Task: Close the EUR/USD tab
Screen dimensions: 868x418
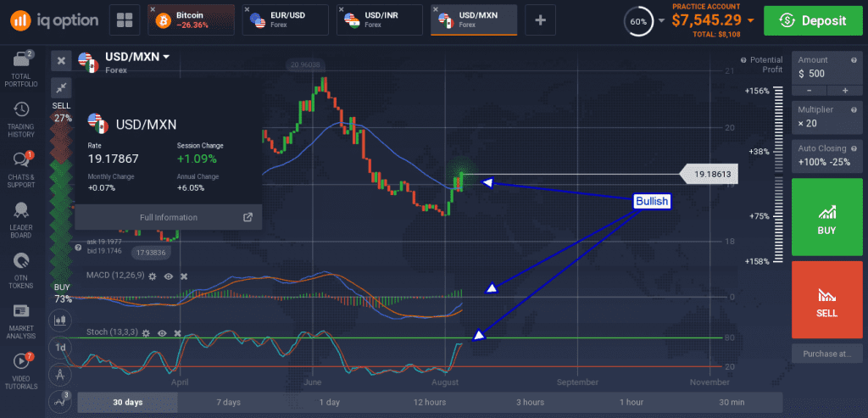Action: [x=247, y=9]
